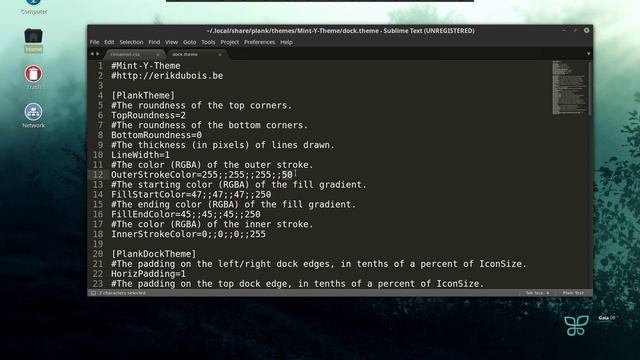This screenshot has width=640, height=360.
Task: Click comment about top dock edge padding
Action: (x=298, y=284)
